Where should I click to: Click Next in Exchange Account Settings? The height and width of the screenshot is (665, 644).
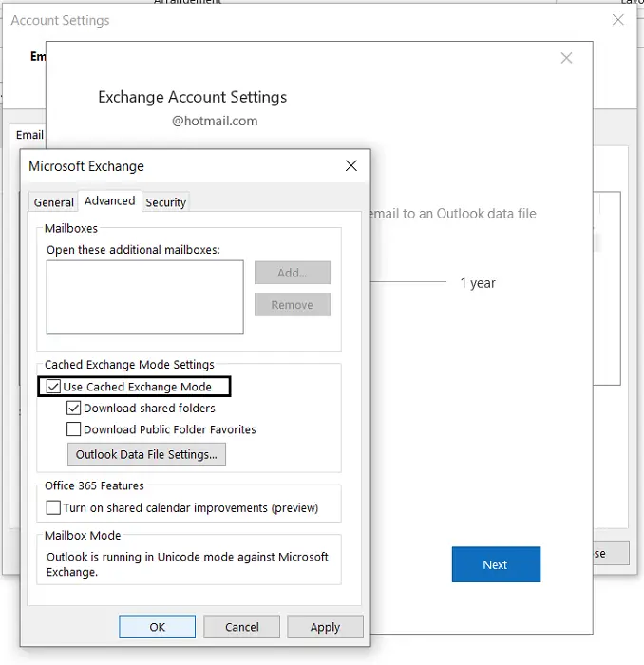tap(496, 564)
